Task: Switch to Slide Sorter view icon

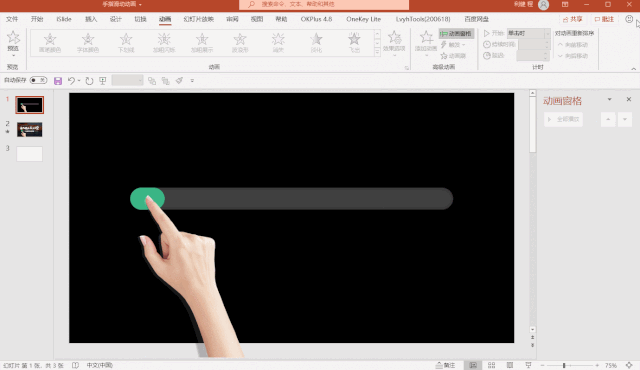Action: click(x=491, y=365)
